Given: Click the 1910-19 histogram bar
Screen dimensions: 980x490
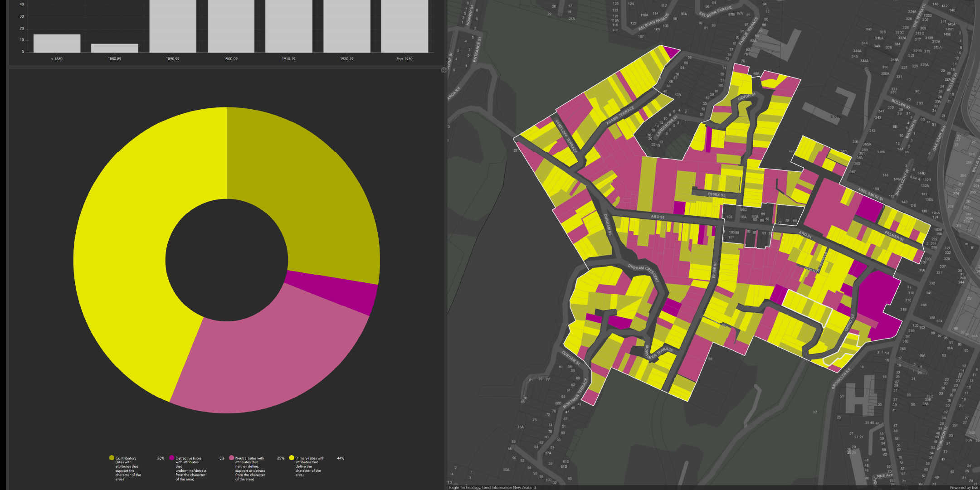Looking at the screenshot, I should click(289, 26).
